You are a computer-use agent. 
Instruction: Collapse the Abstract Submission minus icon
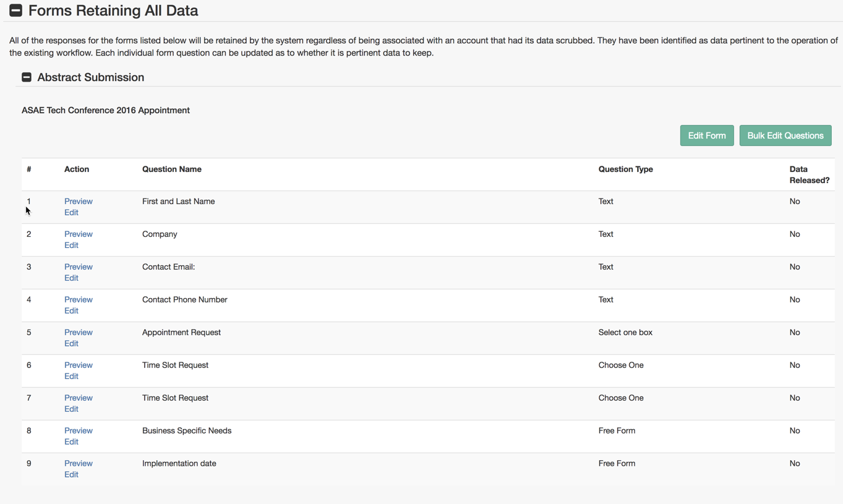(27, 77)
